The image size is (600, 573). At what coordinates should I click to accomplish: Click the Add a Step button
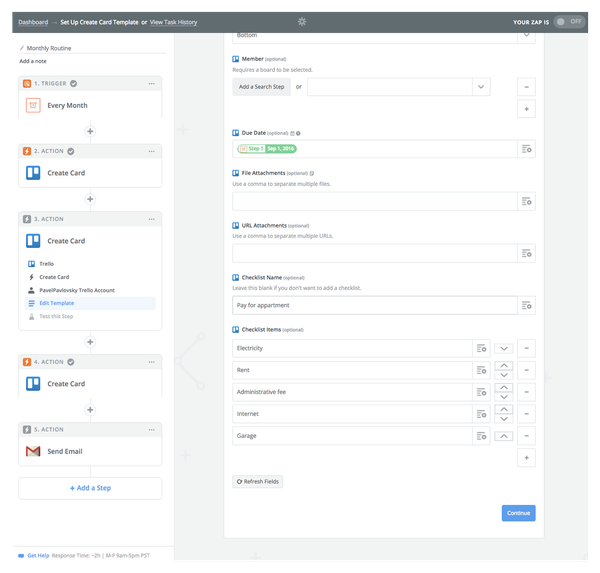pyautogui.click(x=90, y=488)
